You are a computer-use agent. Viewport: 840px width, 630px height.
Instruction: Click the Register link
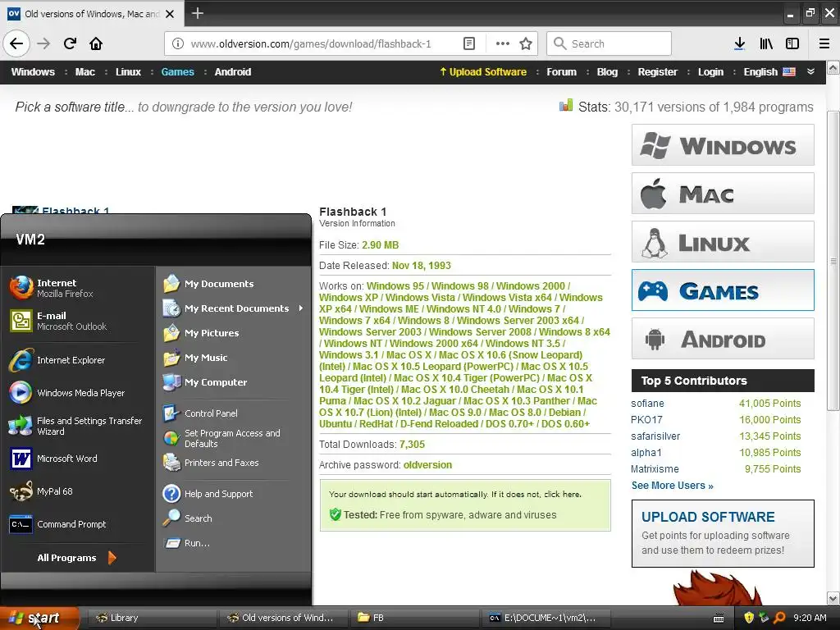657,72
